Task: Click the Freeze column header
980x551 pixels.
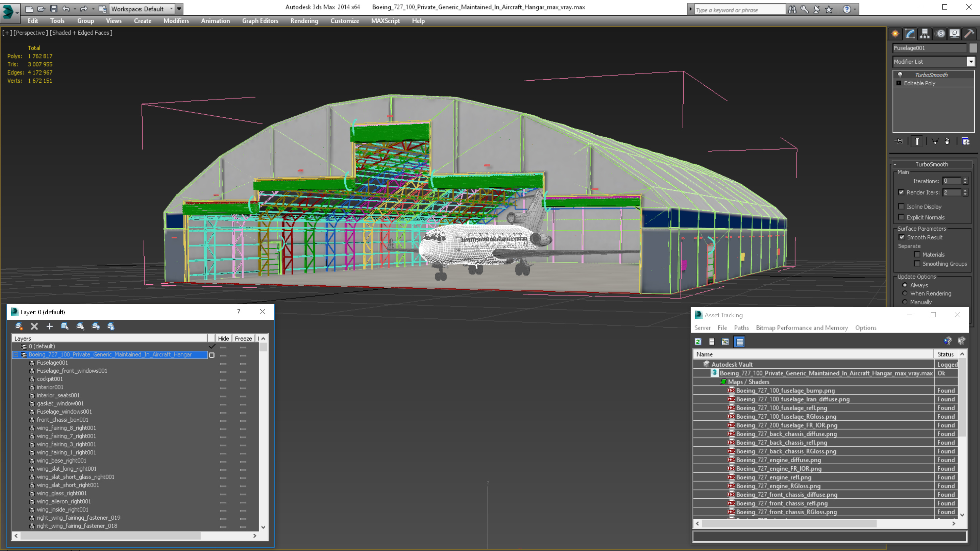Action: click(243, 338)
